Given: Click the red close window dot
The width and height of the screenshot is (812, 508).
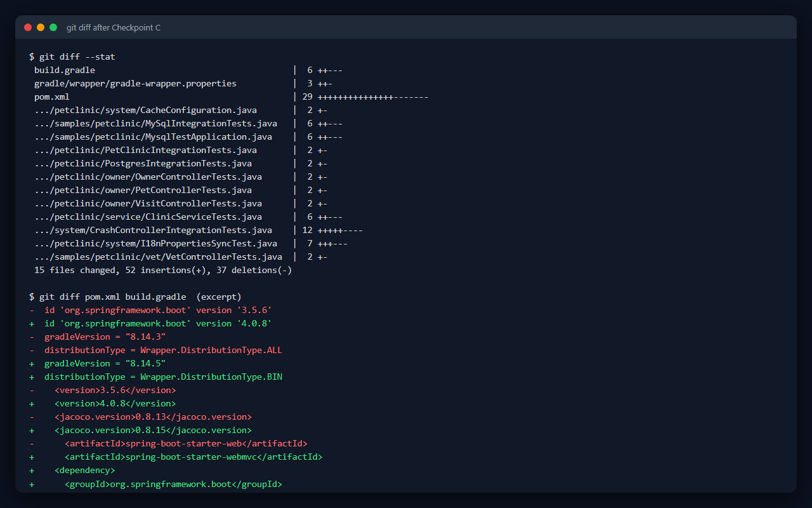Looking at the screenshot, I should [28, 27].
